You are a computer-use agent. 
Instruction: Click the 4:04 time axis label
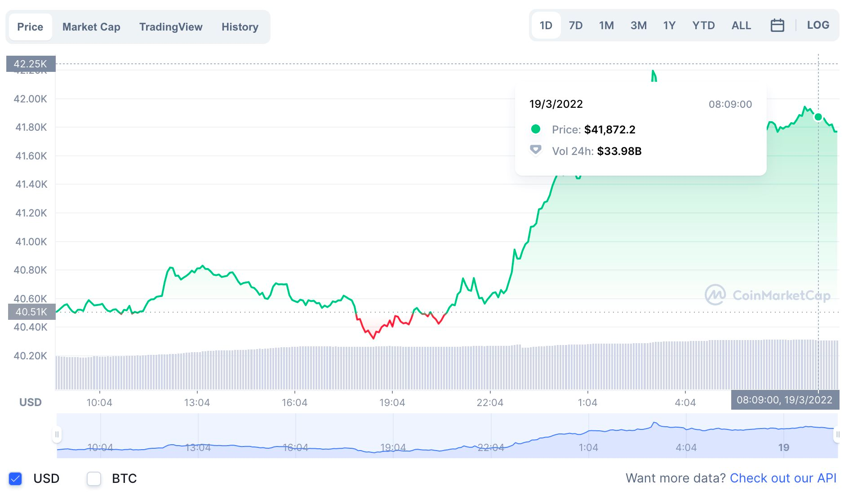[685, 402]
